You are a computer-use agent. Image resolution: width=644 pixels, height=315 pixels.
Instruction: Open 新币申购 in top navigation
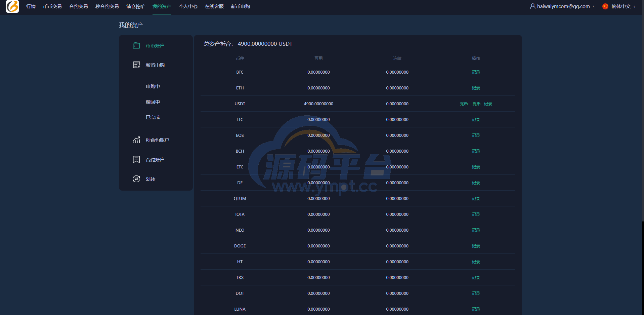[x=241, y=6]
